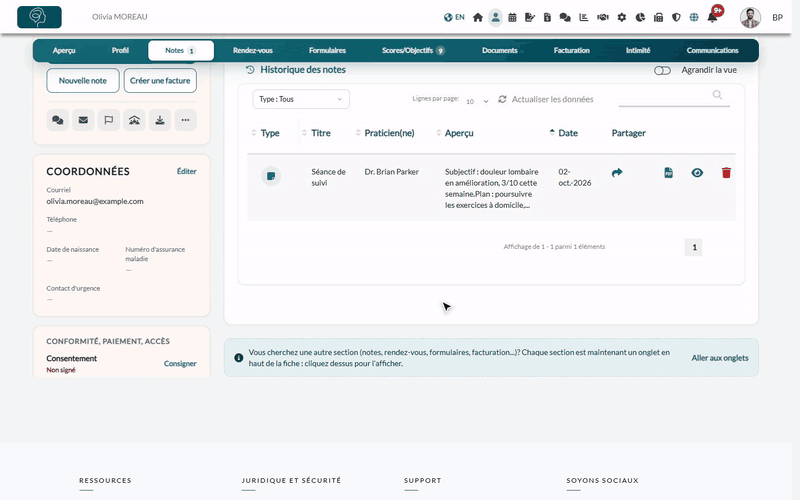The image size is (800, 500).
Task: Click the download quick action icon
Action: 160,120
